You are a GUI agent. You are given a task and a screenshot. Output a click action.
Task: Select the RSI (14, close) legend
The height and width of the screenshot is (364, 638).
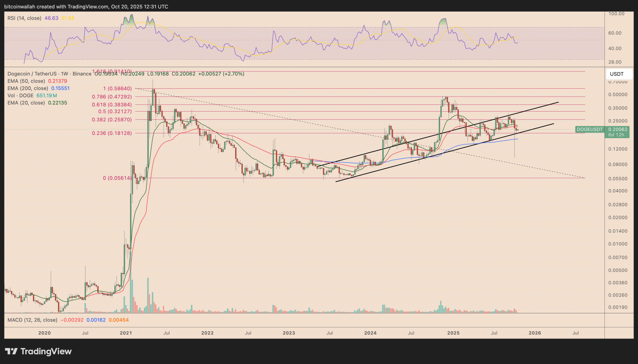point(24,18)
